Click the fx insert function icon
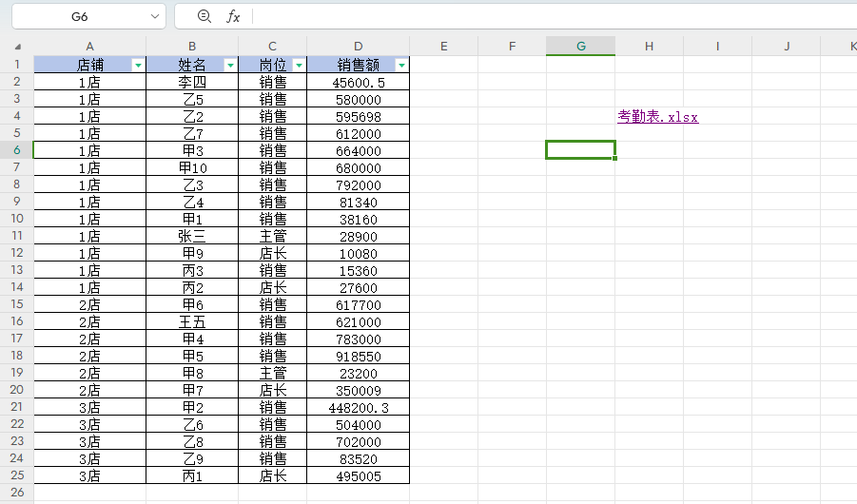Viewport: 857px width, 504px height. 233,16
